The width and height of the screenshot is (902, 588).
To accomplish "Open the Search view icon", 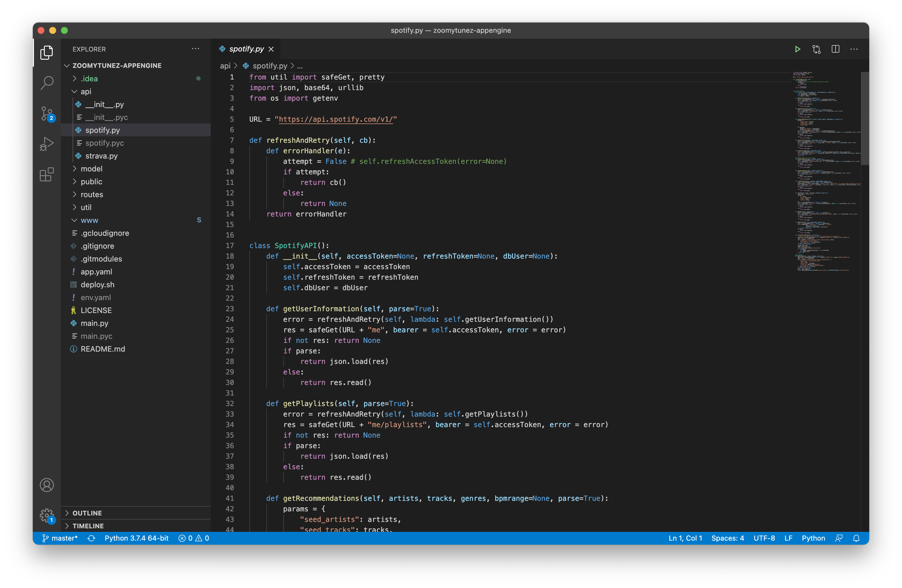I will 47,82.
